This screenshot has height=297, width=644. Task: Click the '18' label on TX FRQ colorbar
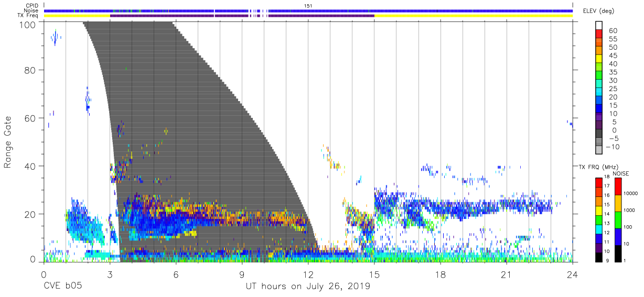[608, 178]
